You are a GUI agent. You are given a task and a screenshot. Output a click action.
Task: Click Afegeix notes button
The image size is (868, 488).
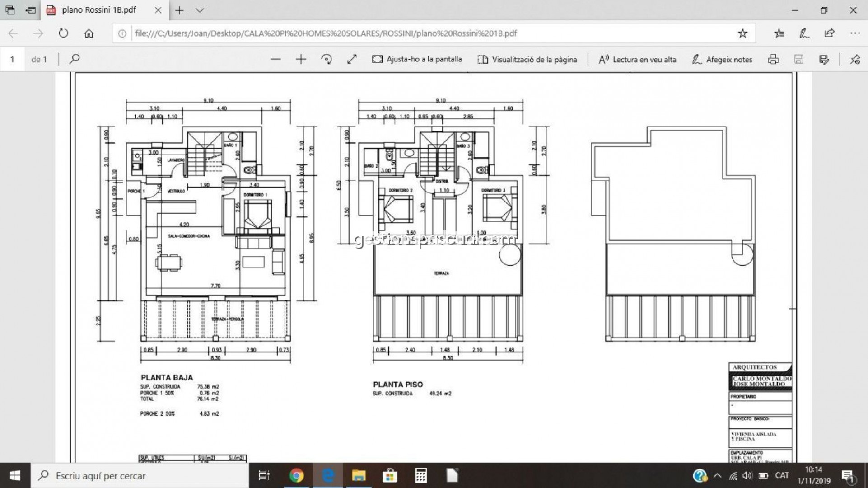722,59
